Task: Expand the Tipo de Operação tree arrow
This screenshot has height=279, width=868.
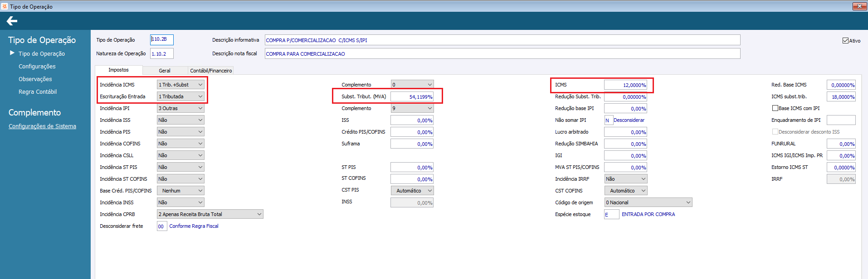Action: pos(12,53)
